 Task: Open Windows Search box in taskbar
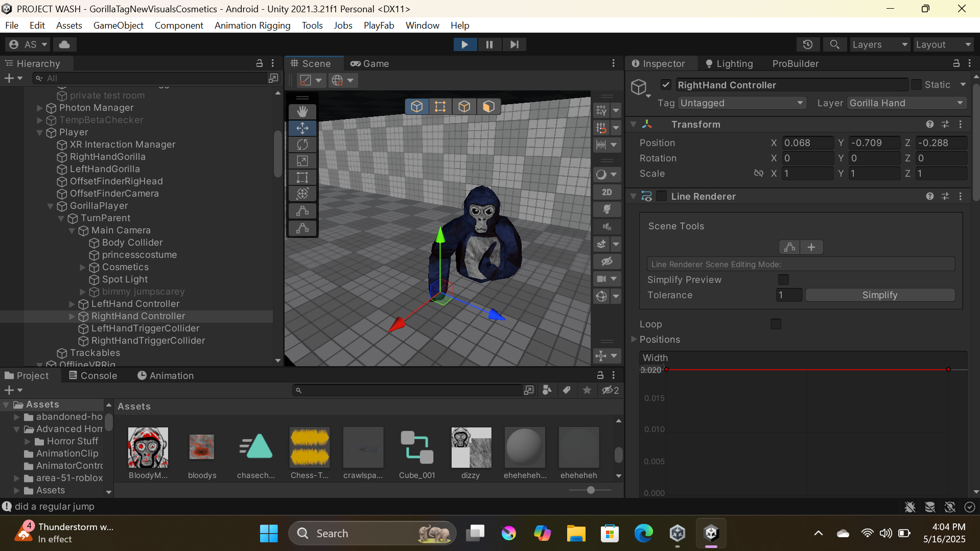(372, 533)
